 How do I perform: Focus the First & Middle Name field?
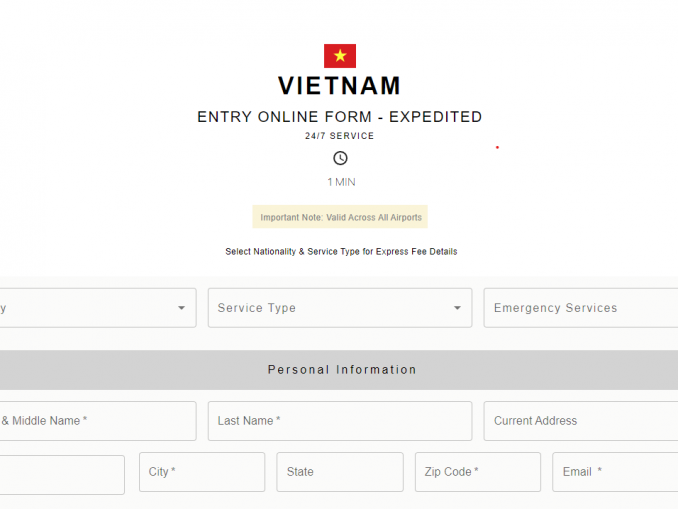click(x=98, y=421)
